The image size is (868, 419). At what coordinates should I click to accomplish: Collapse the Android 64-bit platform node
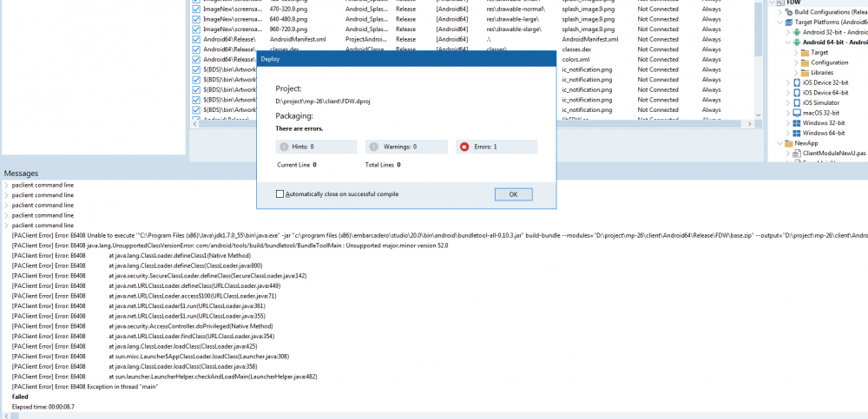click(788, 42)
